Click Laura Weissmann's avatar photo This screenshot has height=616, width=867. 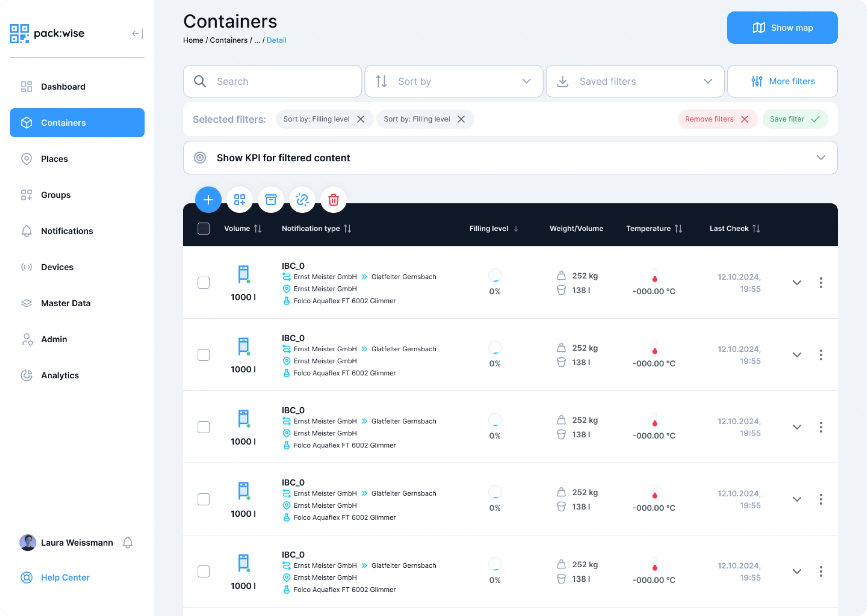[28, 543]
